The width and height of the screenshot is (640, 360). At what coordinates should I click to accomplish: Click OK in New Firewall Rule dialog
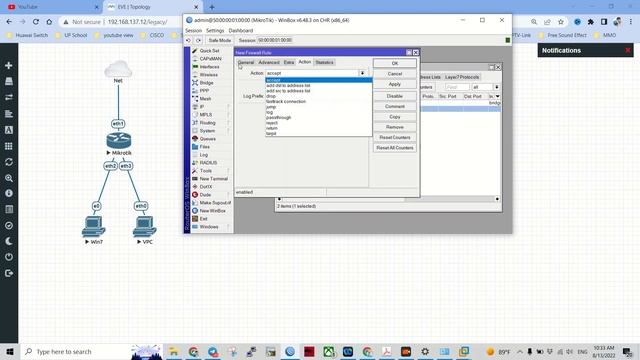(395, 63)
